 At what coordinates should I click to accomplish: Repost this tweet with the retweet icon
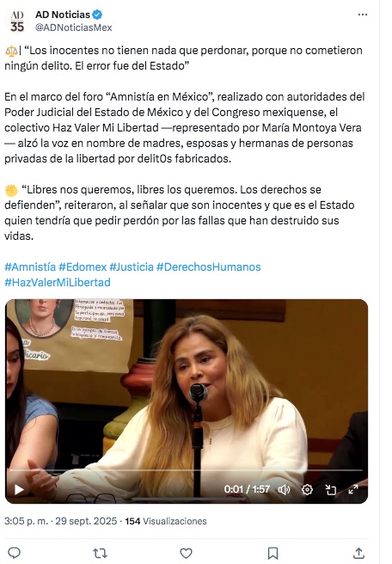pos(100,553)
